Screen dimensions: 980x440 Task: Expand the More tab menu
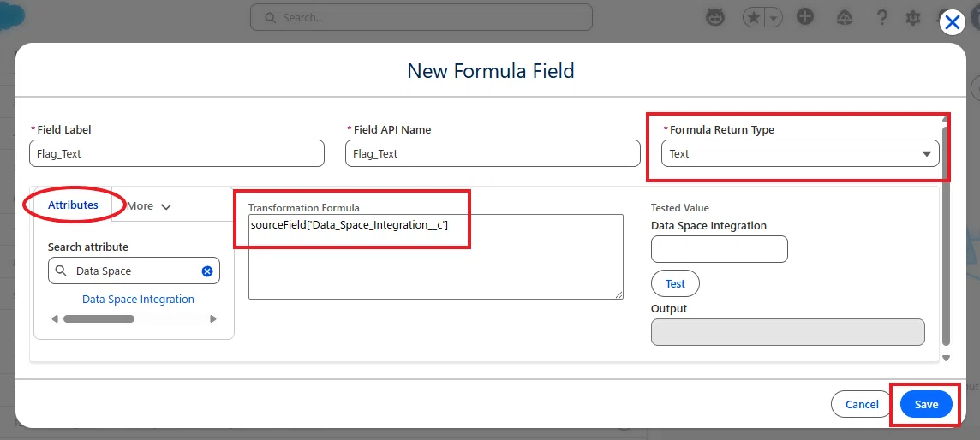click(149, 206)
